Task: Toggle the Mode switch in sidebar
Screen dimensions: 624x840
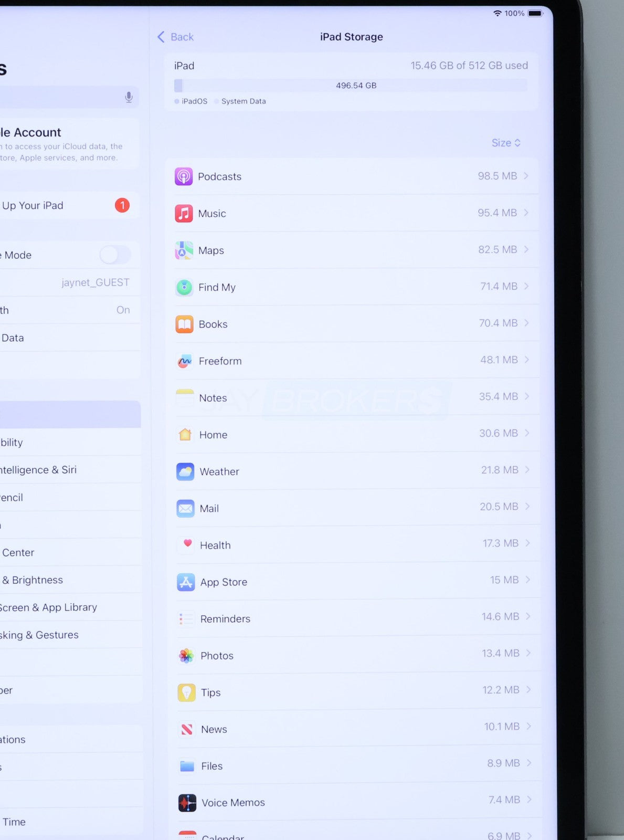Action: coord(115,255)
